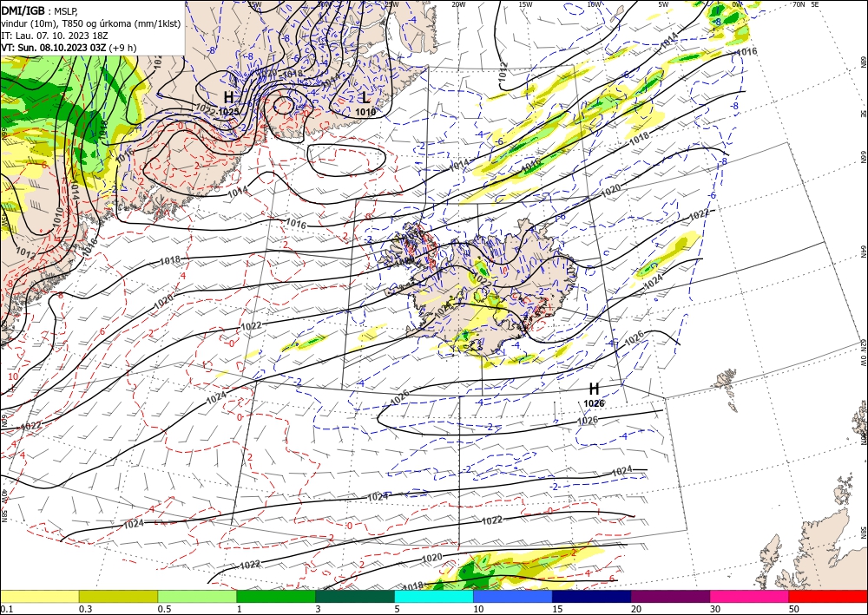Click the '15W' longitude label at top

click(x=525, y=4)
